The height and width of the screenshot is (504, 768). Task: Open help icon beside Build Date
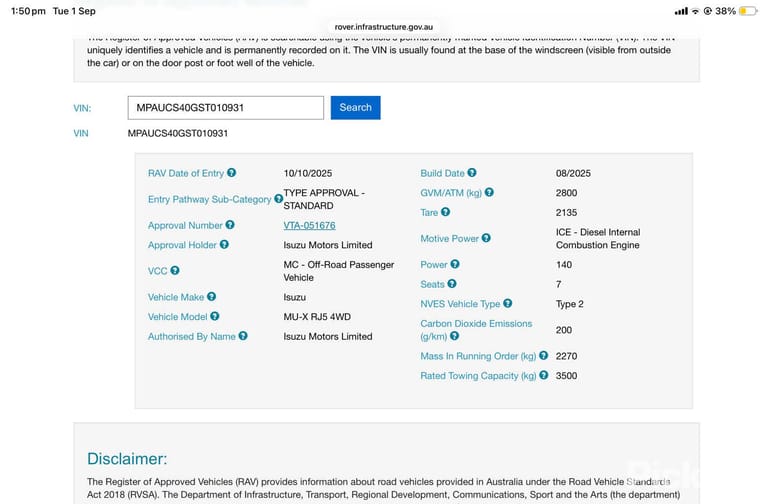pos(472,172)
